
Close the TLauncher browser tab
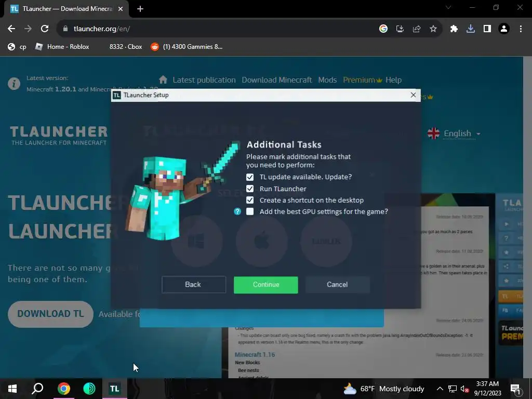(121, 9)
